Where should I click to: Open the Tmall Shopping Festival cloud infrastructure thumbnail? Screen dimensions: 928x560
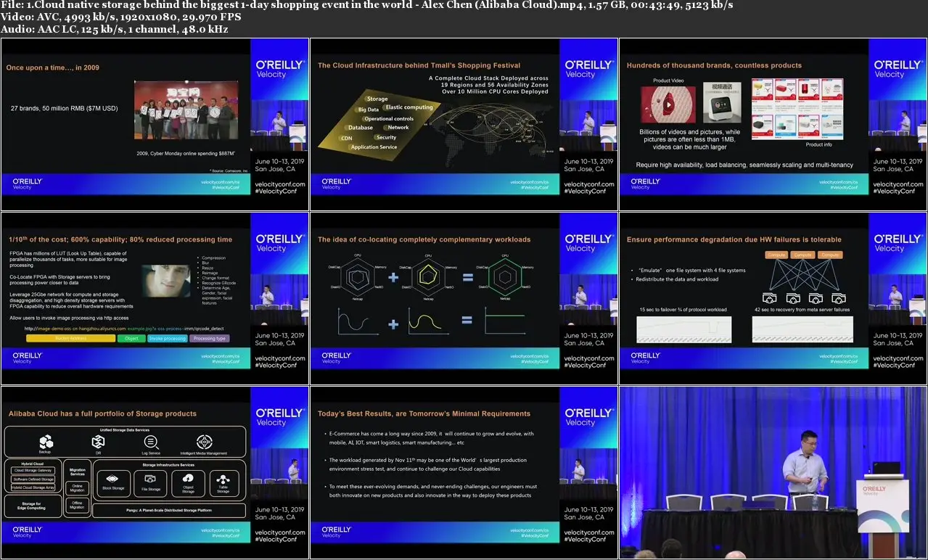click(464, 124)
